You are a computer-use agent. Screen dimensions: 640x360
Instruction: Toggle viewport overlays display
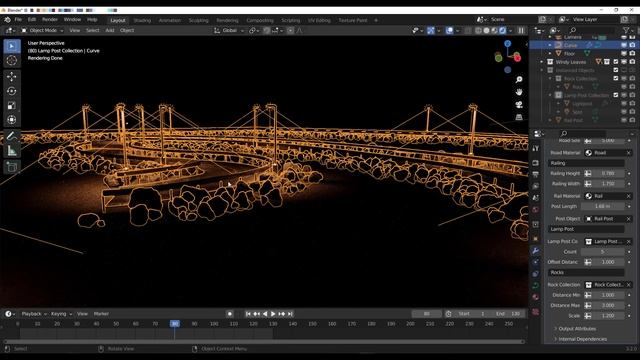pos(449,31)
